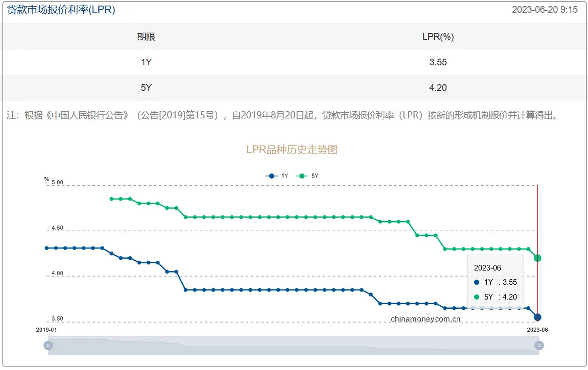Click the tooltip date 2023-06
The image size is (588, 370).
coord(487,268)
